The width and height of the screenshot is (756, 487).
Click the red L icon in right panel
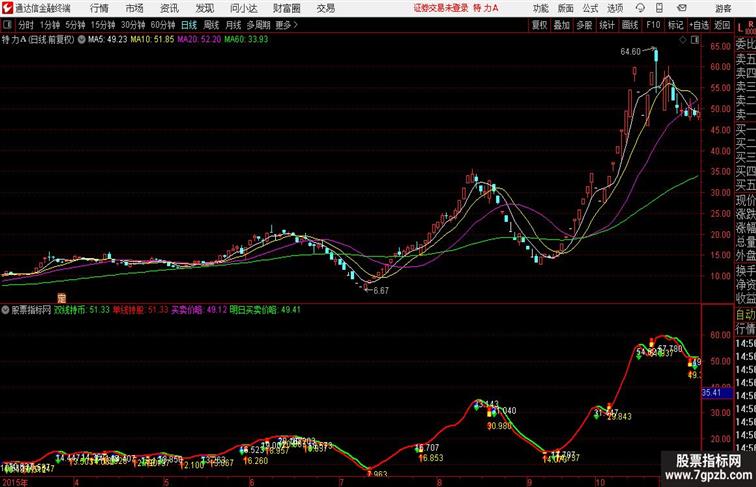pos(740,28)
